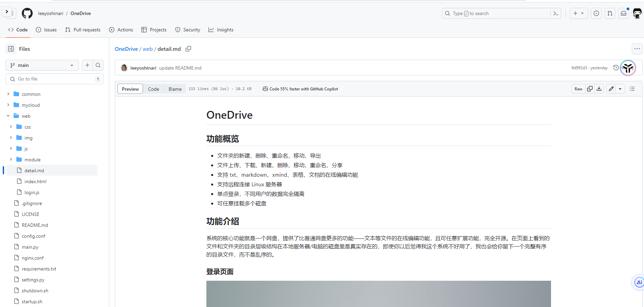
Task: Expand the module folder
Action: click(11, 159)
